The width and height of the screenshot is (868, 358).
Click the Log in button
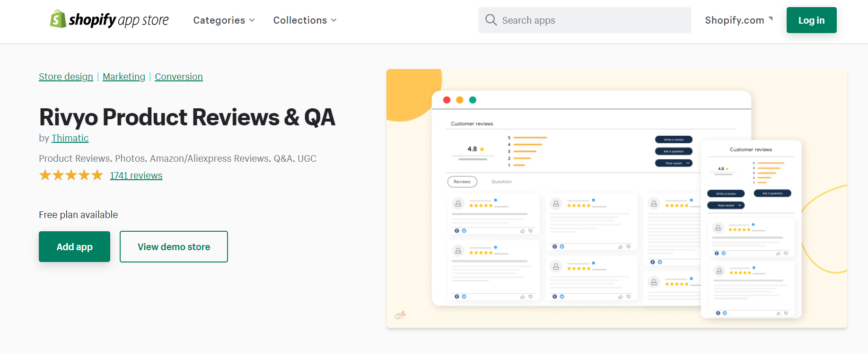[811, 20]
